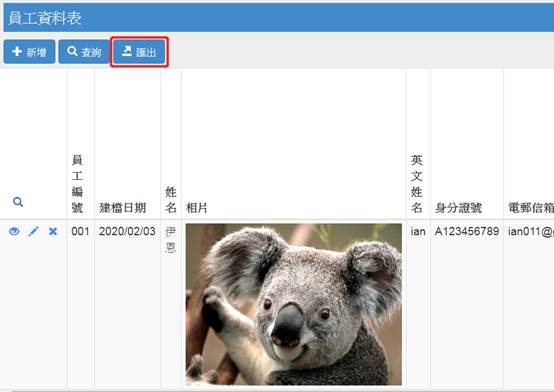Click the 電郵信箱 column header
The image size is (554, 392).
(x=531, y=208)
